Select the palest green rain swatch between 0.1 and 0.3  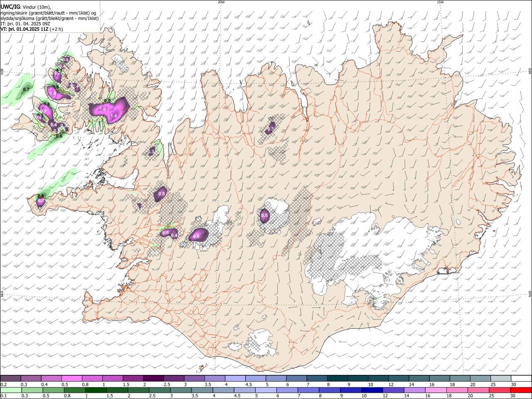pyautogui.click(x=11, y=390)
